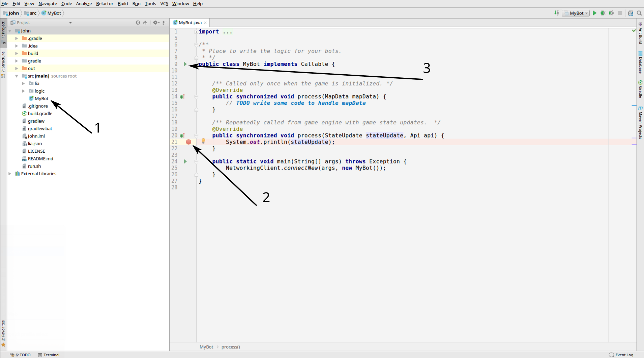Viewport: 644px width, 358px height.
Task: Open the Maven Projects tool window
Action: click(640, 123)
